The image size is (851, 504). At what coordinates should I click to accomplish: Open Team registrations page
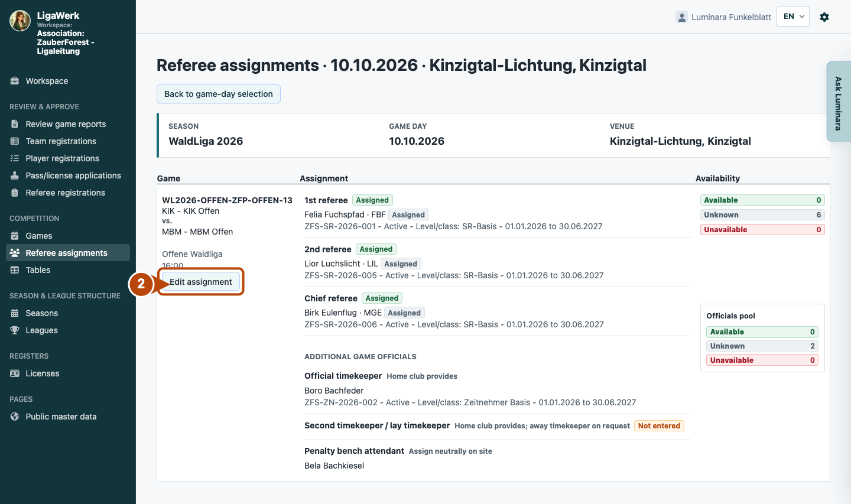point(68,141)
